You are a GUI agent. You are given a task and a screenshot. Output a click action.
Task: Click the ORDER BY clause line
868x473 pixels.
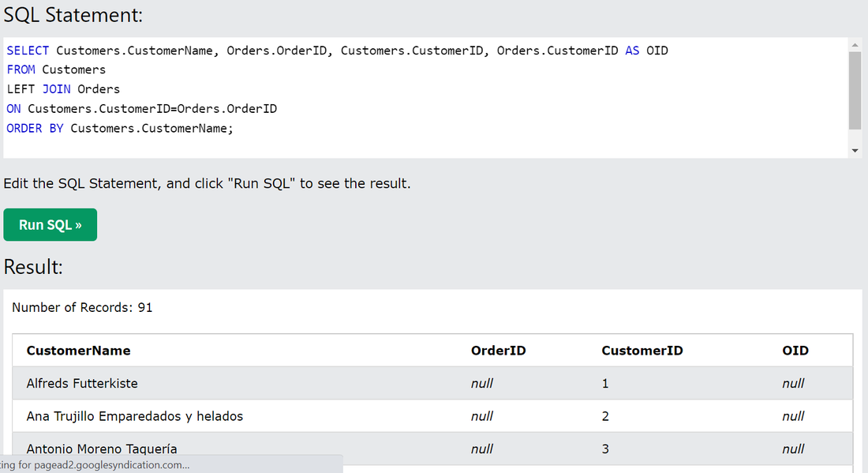tap(120, 128)
